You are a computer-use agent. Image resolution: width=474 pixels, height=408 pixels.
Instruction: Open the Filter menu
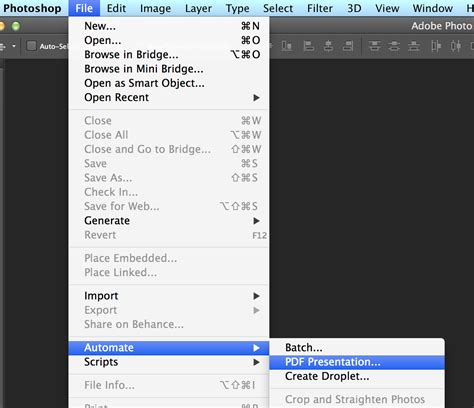(x=320, y=8)
